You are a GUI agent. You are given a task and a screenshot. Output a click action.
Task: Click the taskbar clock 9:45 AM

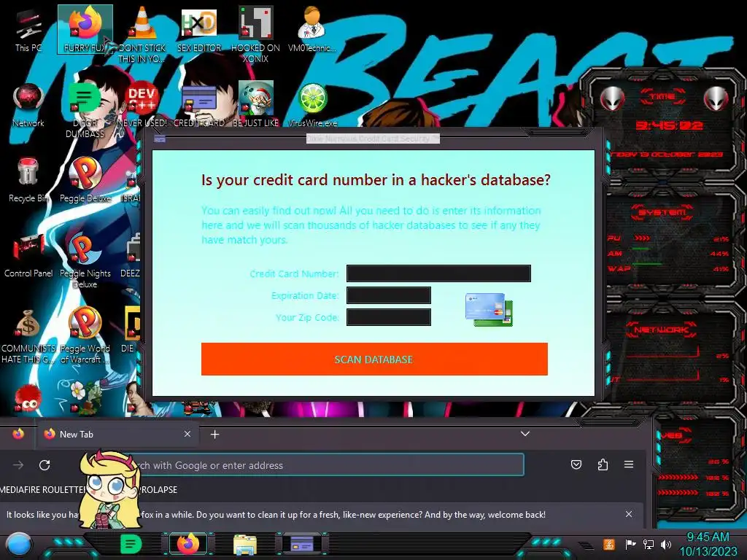pyautogui.click(x=708, y=544)
